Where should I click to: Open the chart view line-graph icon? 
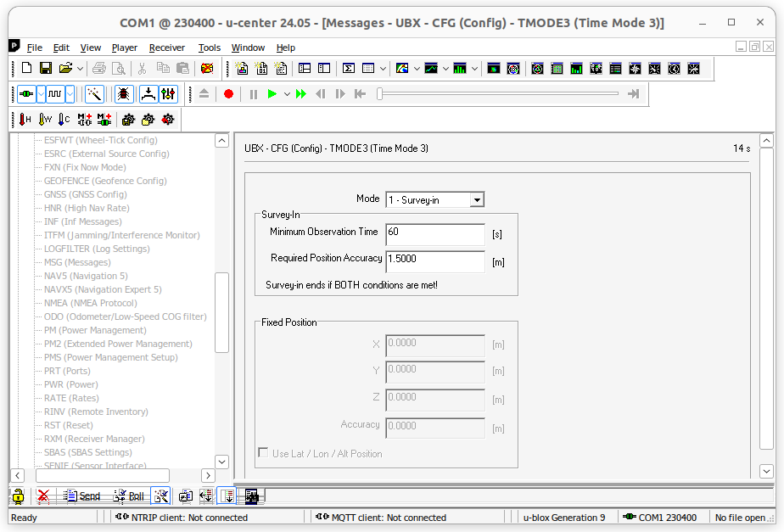pos(431,68)
